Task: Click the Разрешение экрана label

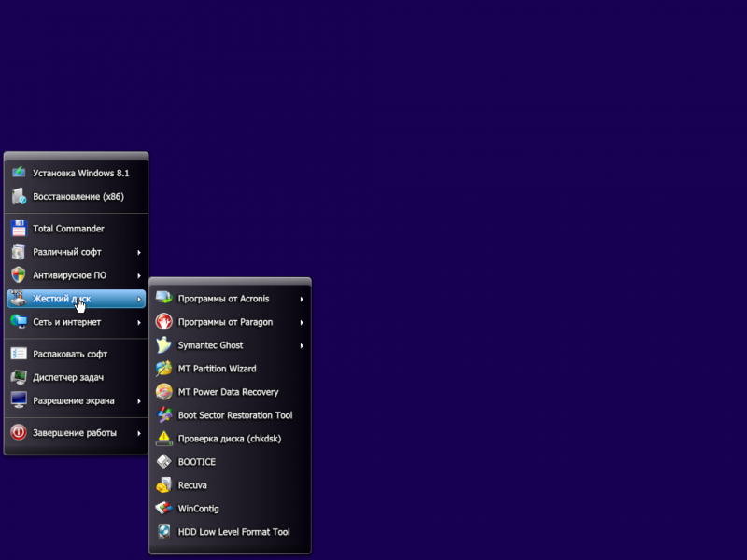Action: 74,401
